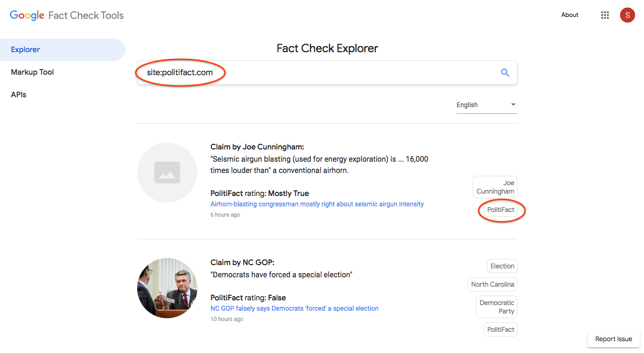The height and width of the screenshot is (353, 644).
Task: Open the Markup Tool sidebar item
Action: point(32,72)
